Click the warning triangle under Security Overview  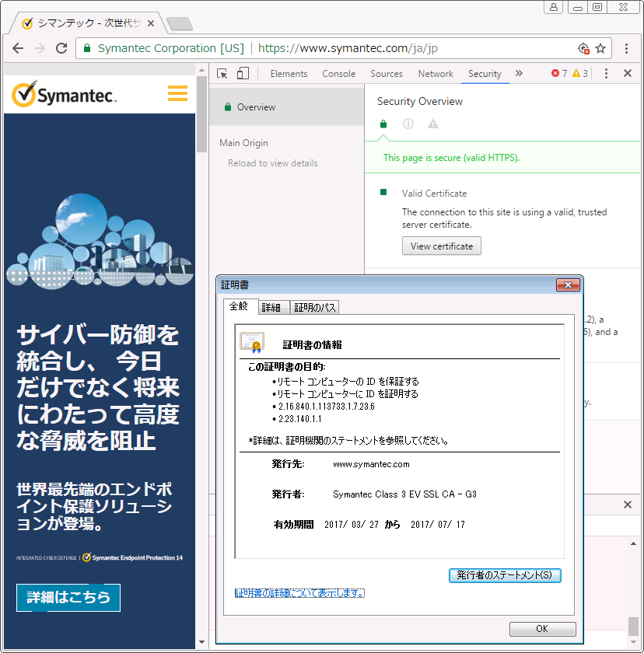pyautogui.click(x=432, y=124)
